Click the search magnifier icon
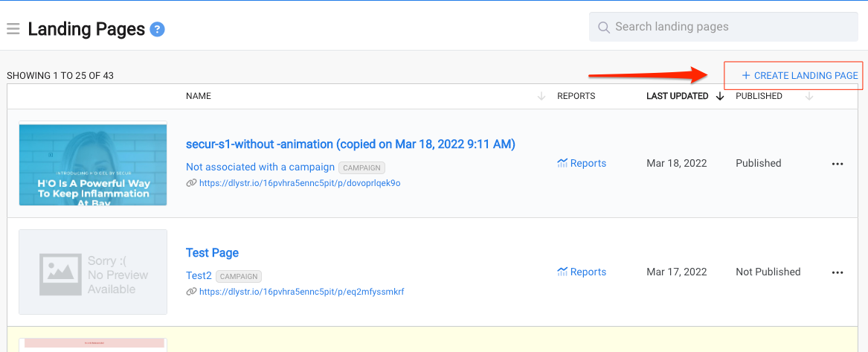 pos(604,27)
